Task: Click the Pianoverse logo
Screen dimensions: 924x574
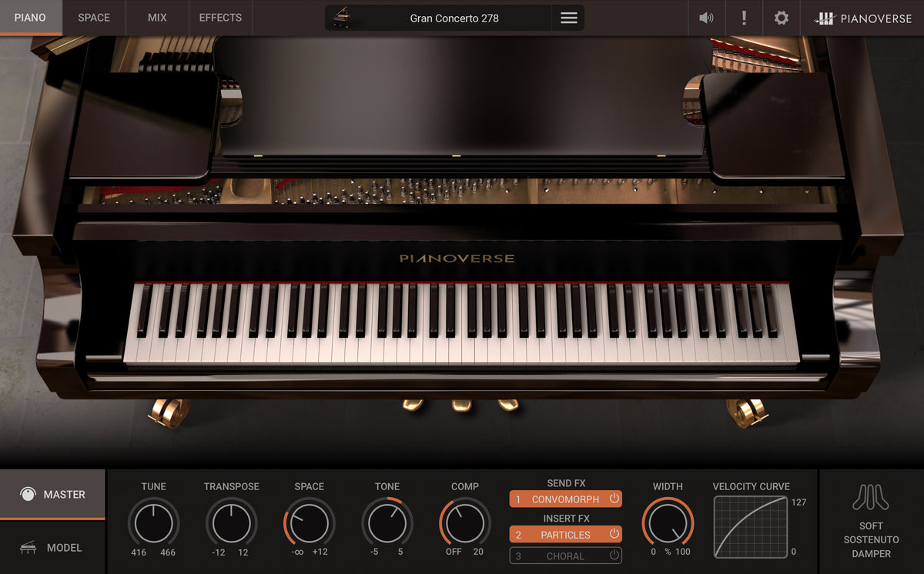Action: pos(863,18)
